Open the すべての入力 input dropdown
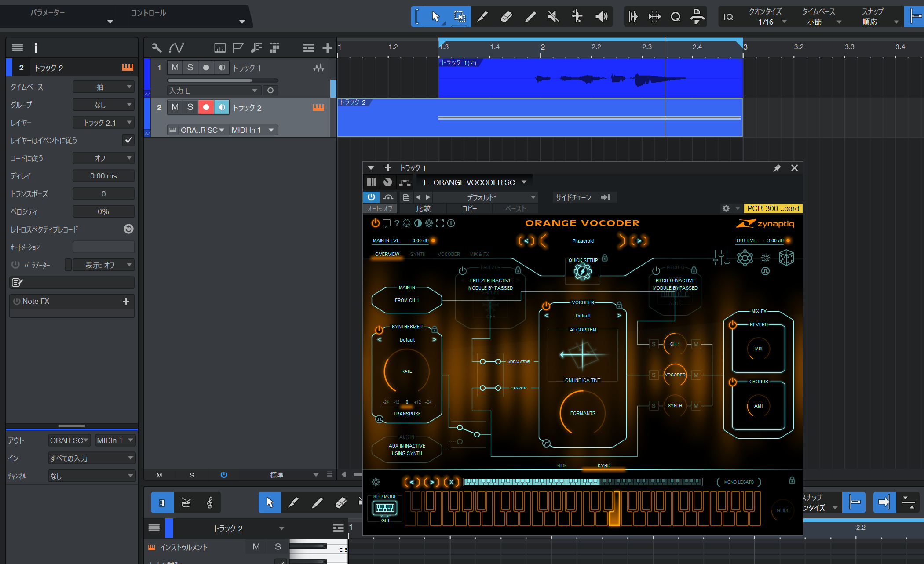 91,458
